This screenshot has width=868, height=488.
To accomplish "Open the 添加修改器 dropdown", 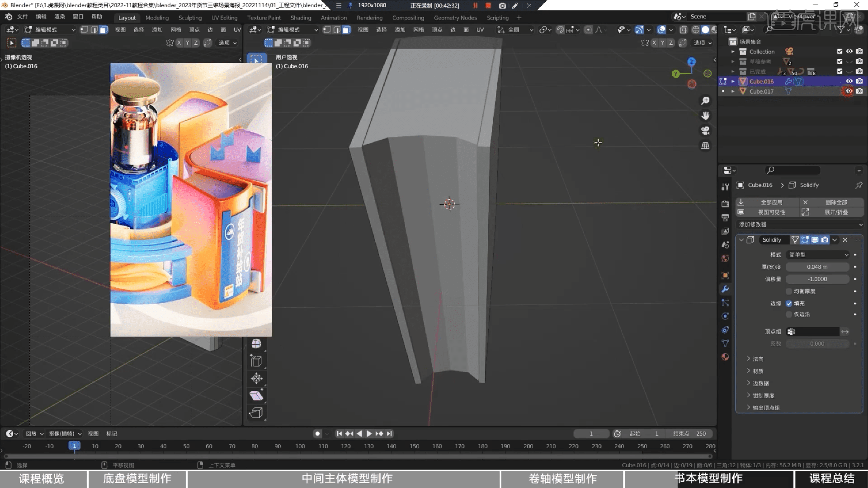I will point(799,225).
